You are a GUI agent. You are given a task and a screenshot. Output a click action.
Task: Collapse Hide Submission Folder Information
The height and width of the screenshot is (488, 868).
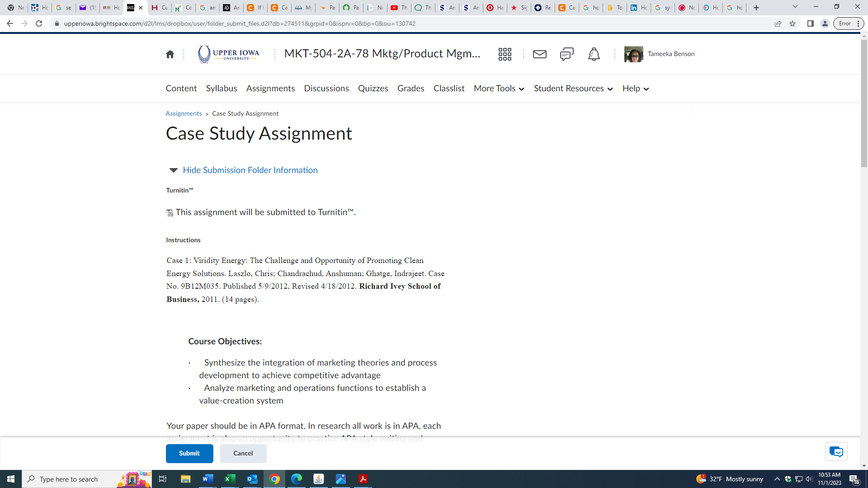point(250,170)
